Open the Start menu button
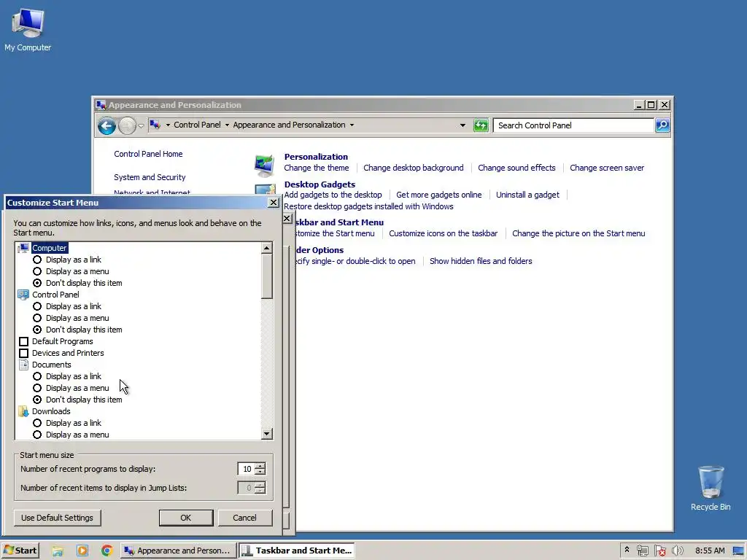This screenshot has height=560, width=747. (20, 551)
